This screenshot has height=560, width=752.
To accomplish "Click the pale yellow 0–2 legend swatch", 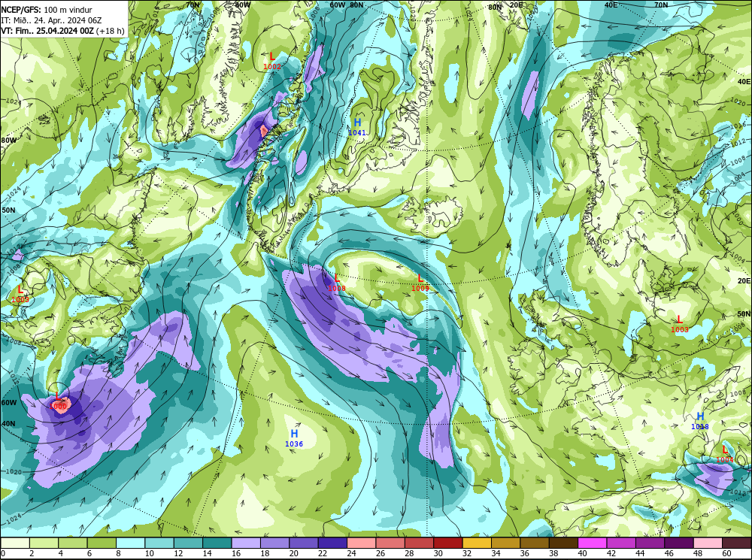I will (15, 543).
